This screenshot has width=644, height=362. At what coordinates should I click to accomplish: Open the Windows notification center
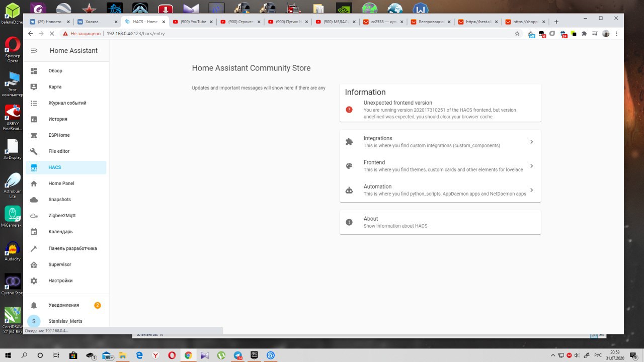pyautogui.click(x=632, y=355)
